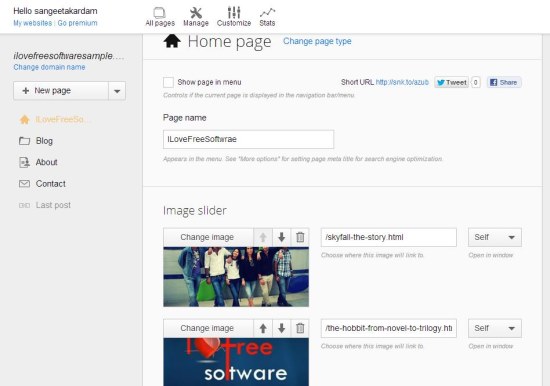
Task: Expand the New page dropdown arrow
Action: pyautogui.click(x=117, y=91)
